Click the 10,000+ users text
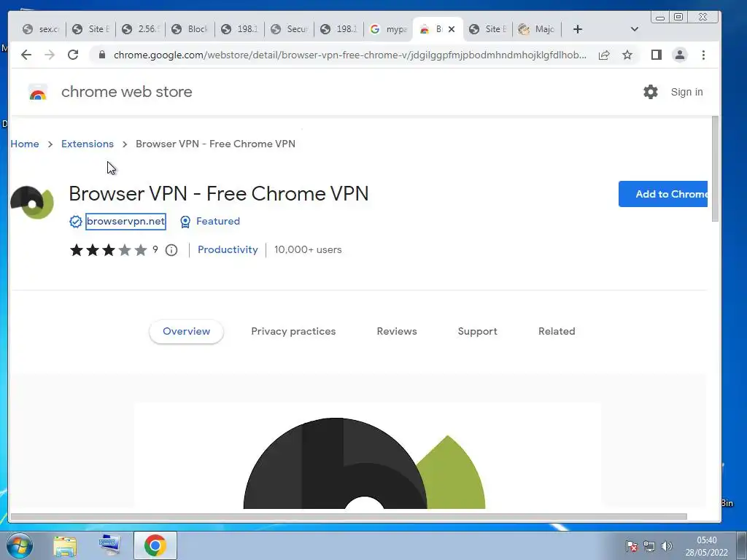 click(309, 250)
